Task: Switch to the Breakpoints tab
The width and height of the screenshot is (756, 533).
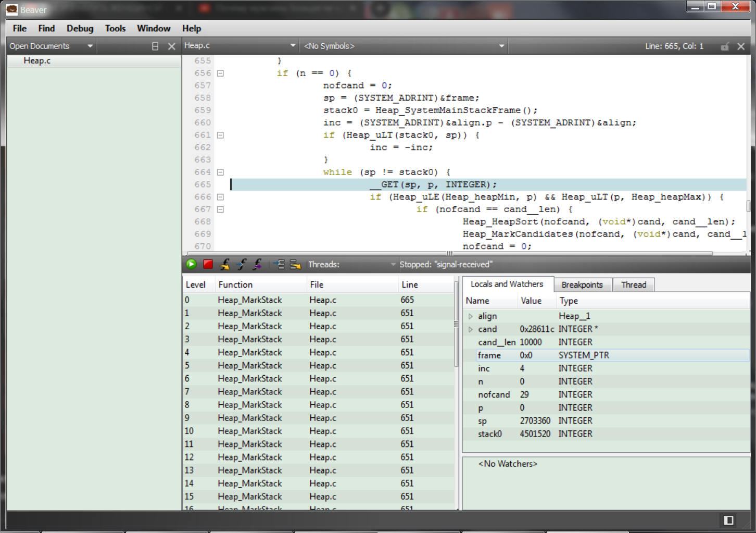Action: [582, 284]
